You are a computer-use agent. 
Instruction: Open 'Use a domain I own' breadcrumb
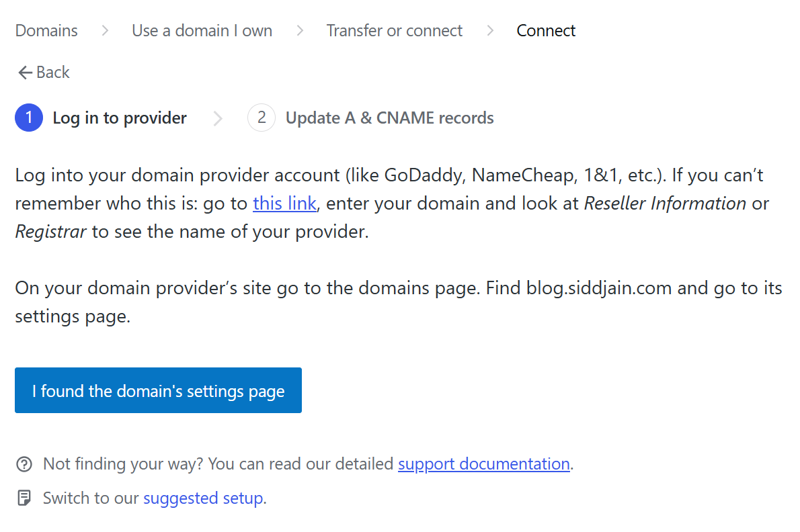click(202, 31)
